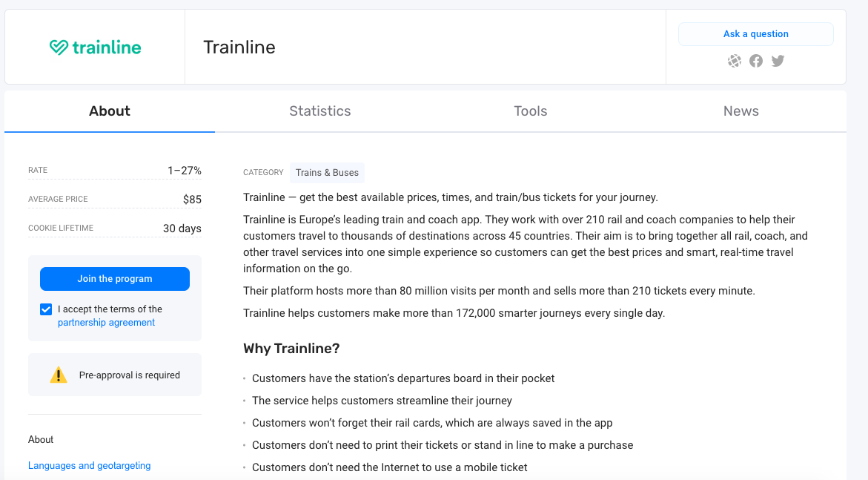
Task: Open the Facebook page icon
Action: click(x=755, y=61)
